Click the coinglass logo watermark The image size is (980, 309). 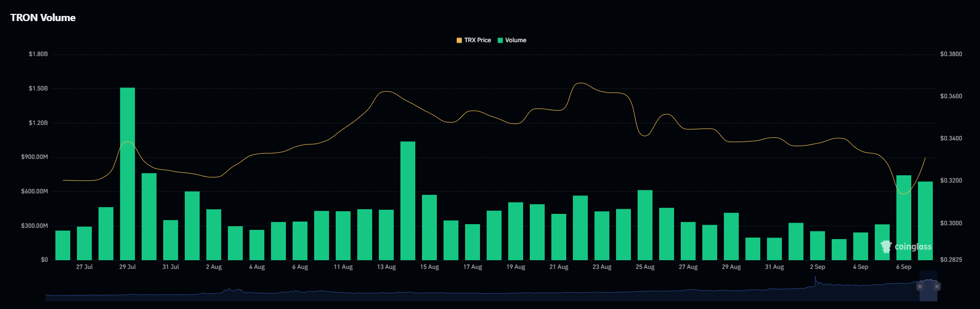[907, 247]
